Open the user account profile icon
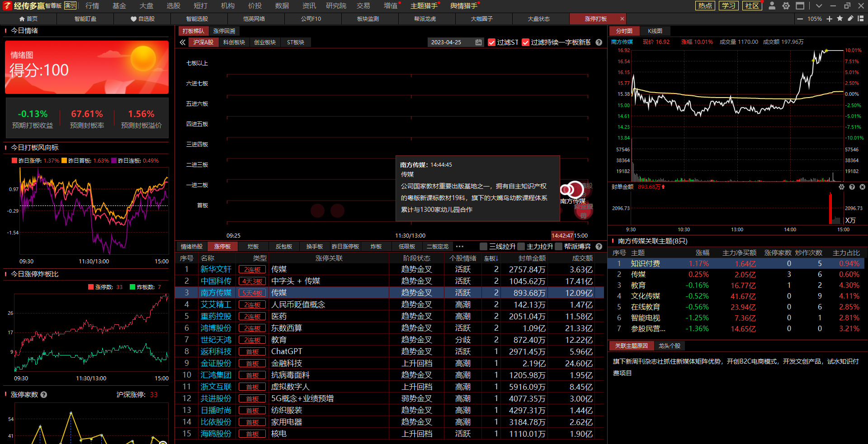This screenshot has height=444, width=868. (x=772, y=6)
